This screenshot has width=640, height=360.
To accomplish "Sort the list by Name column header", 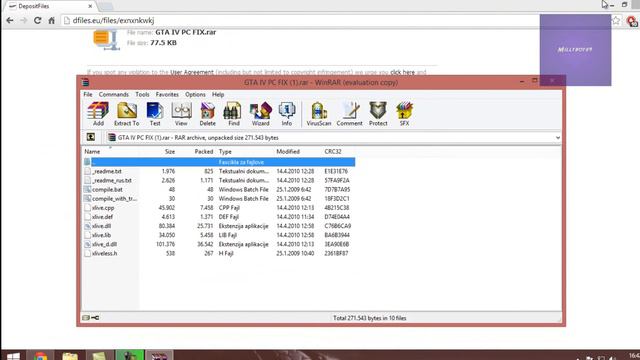I will [92, 151].
